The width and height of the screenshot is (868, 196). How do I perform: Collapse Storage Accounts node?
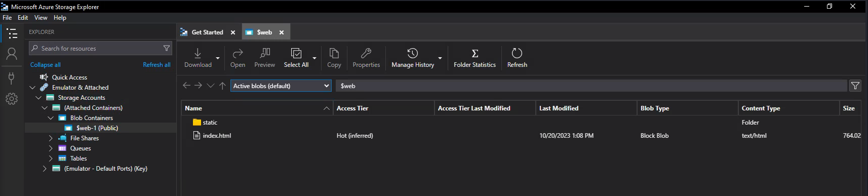pos(38,98)
